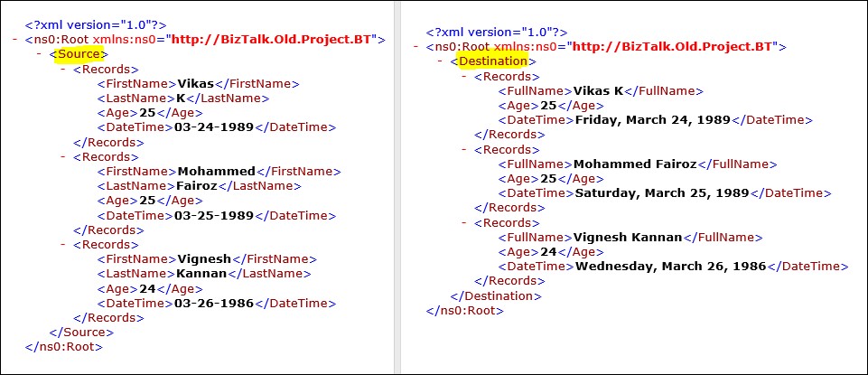Select the highlighted 'Source' opening tag

click(79, 54)
